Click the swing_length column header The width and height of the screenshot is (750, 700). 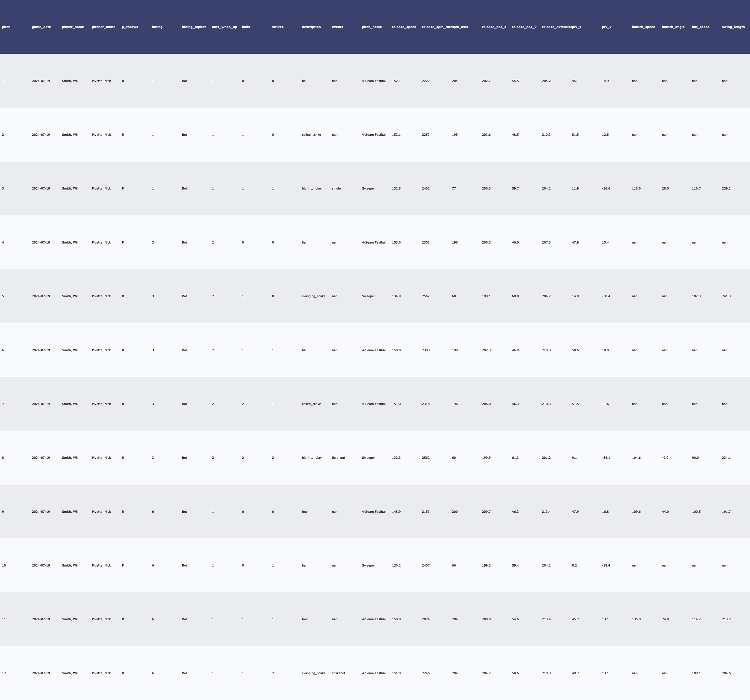[733, 27]
